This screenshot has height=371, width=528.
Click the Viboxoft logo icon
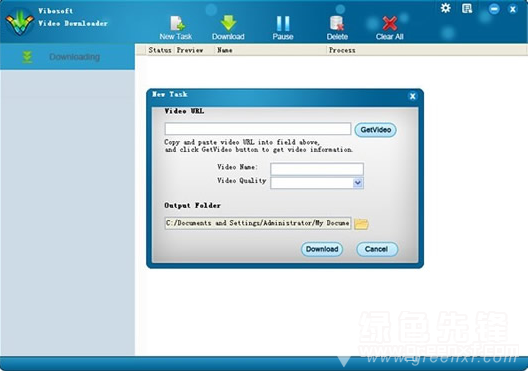pyautogui.click(x=20, y=22)
